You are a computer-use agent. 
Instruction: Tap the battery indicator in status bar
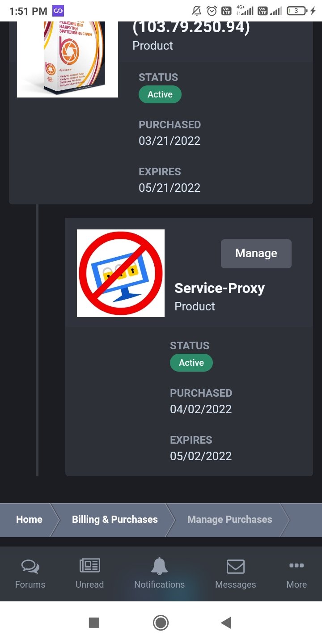[x=298, y=11]
